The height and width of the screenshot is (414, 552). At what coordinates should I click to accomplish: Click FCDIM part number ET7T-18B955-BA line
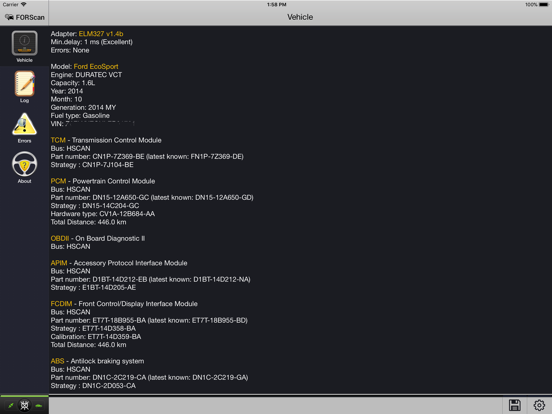pyautogui.click(x=149, y=320)
